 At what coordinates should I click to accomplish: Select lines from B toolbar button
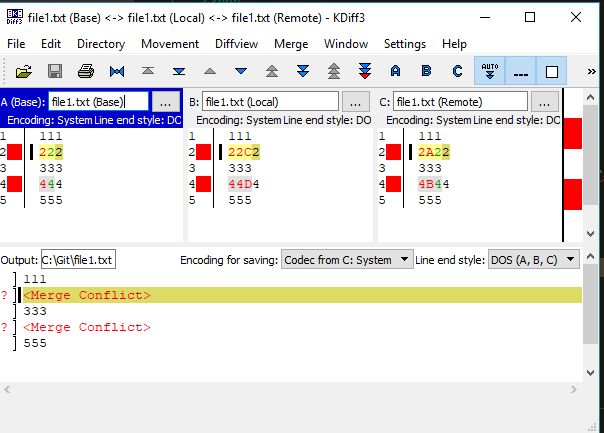click(x=426, y=71)
